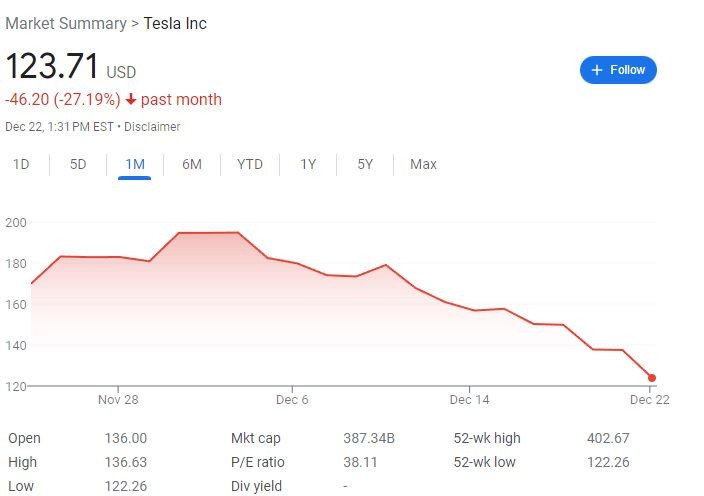Viewport: 704px width, 496px height.
Task: Click the plus icon in Follow
Action: click(x=597, y=70)
